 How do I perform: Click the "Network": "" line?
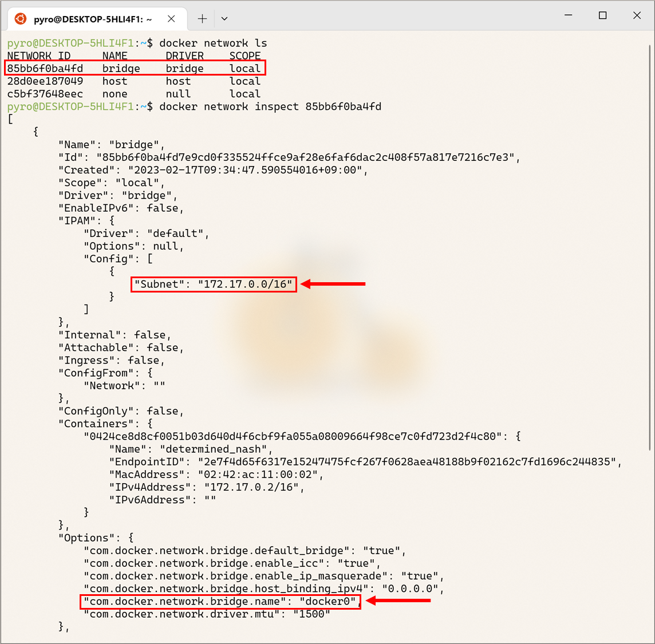[x=124, y=385]
